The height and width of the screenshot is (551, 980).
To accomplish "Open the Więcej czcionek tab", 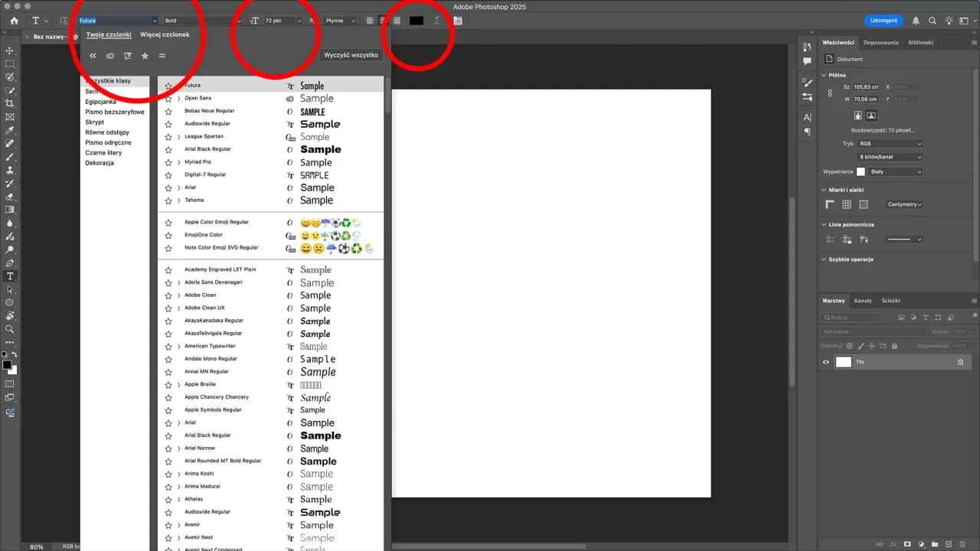I will (x=165, y=34).
